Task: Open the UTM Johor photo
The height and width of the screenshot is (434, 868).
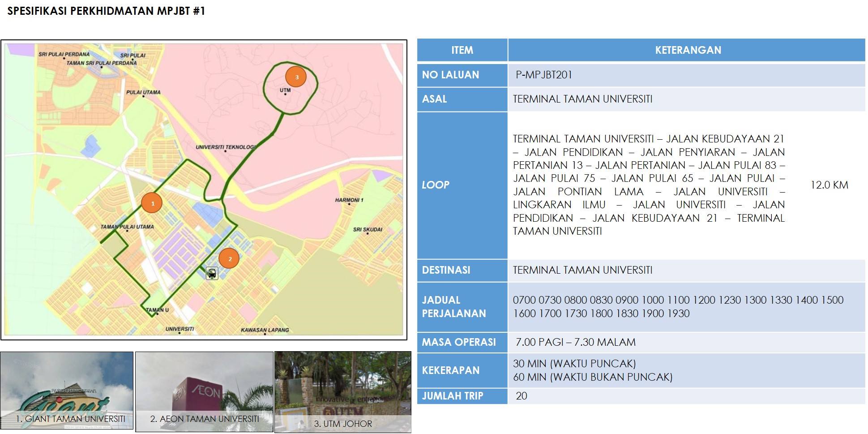Action: (x=342, y=392)
